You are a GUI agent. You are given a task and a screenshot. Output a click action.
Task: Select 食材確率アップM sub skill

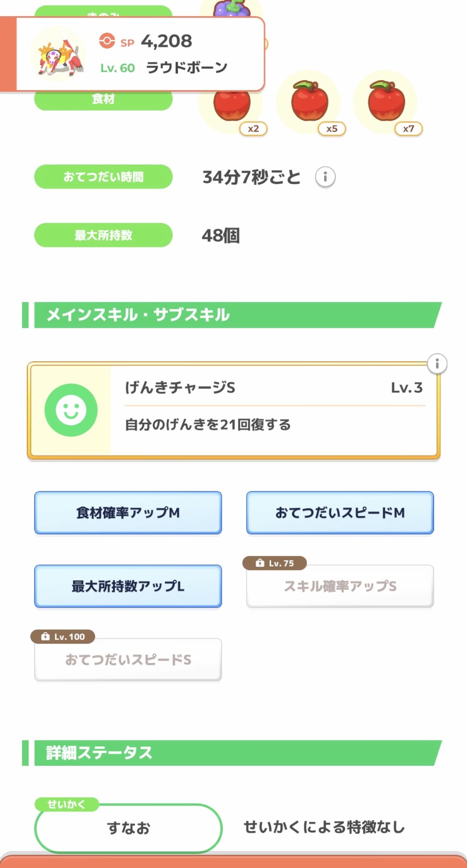tap(128, 513)
